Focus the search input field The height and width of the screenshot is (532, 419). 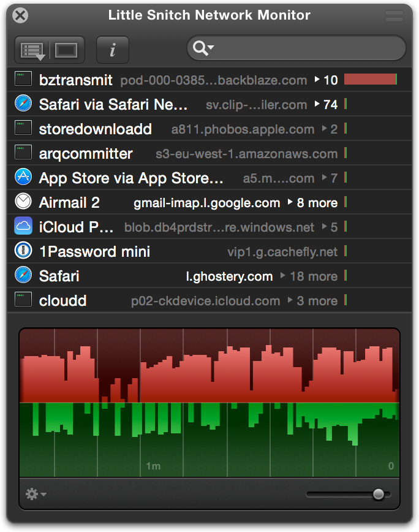coord(296,48)
